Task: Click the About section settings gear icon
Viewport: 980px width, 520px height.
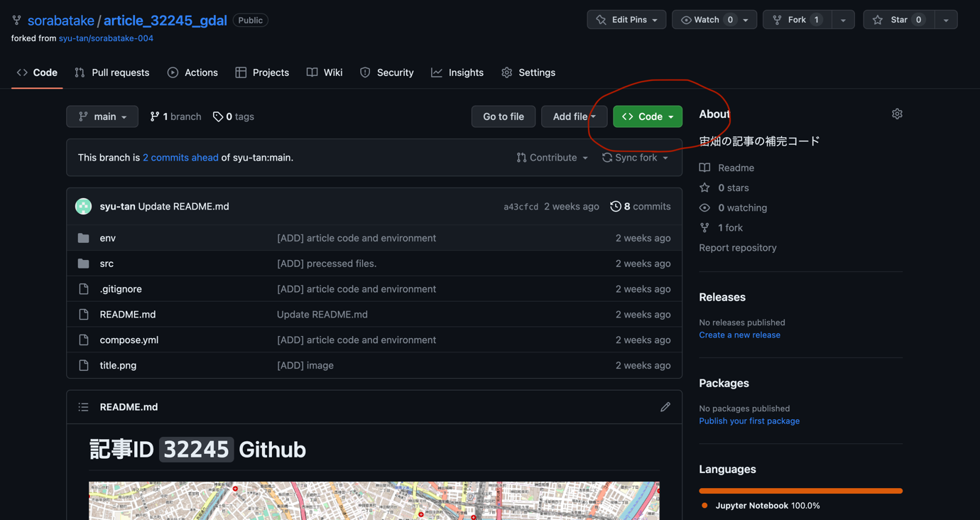Action: point(897,114)
